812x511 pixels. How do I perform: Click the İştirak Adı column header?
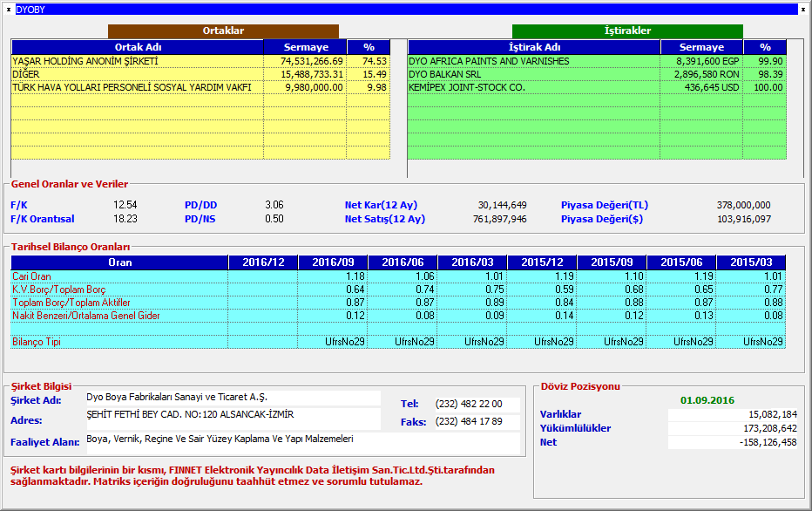point(534,47)
